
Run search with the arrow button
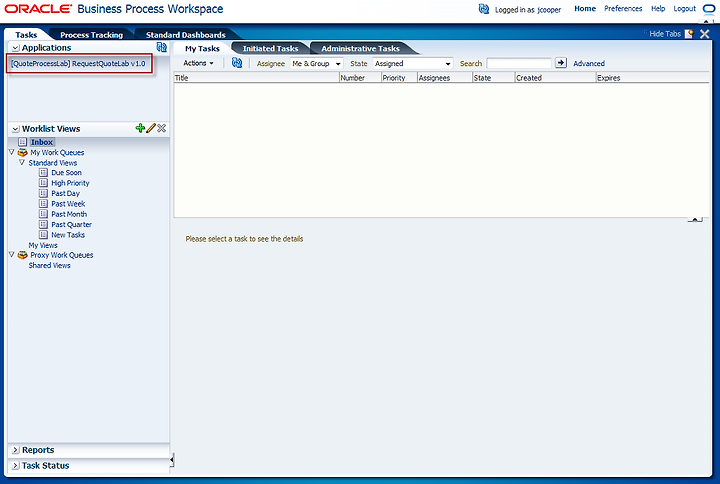click(561, 63)
